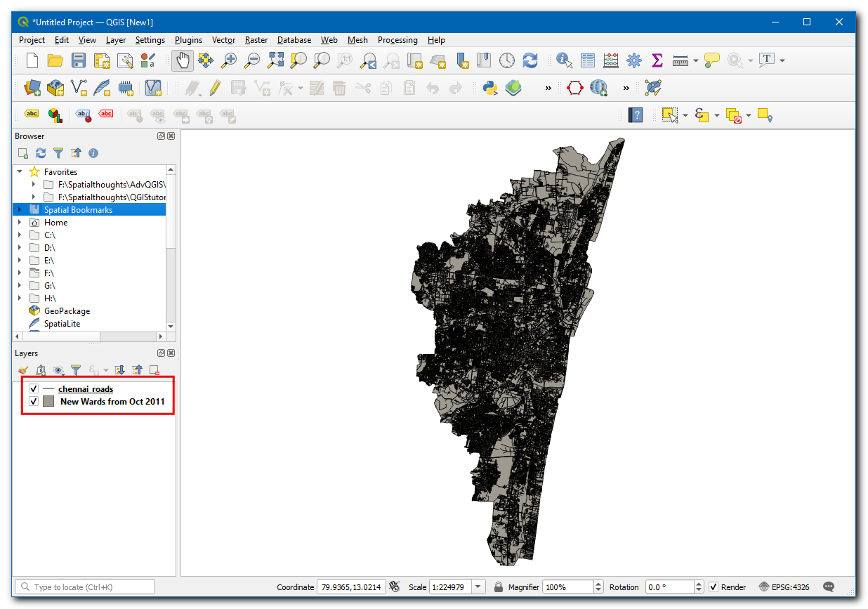
Task: Uncheck the chennai_roads layer visibility
Action: [34, 389]
